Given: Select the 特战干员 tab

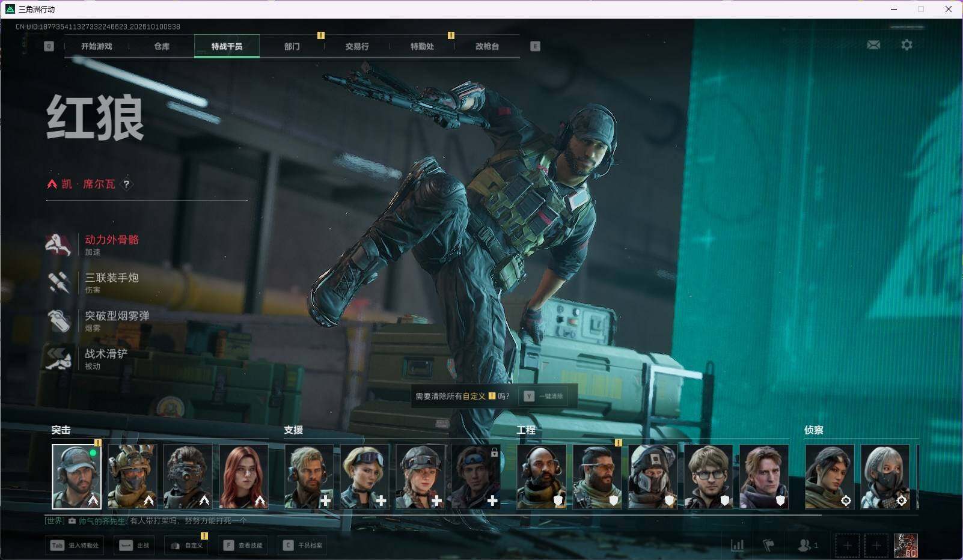Looking at the screenshot, I should coord(227,46).
